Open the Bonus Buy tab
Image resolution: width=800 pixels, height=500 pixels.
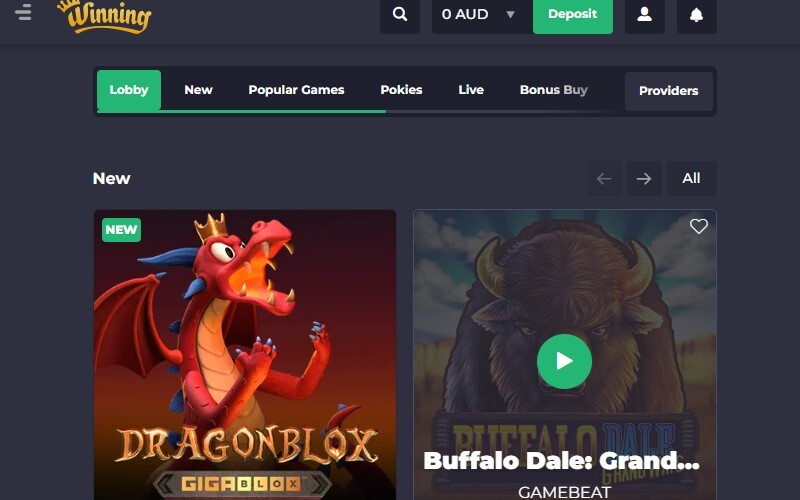click(554, 90)
